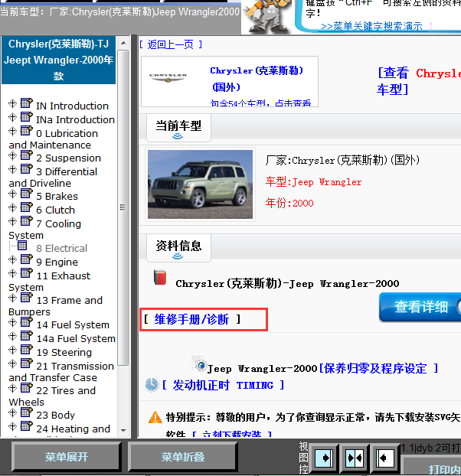Switch to the 当前车型 tab
The height and width of the screenshot is (476, 461).
(178, 128)
